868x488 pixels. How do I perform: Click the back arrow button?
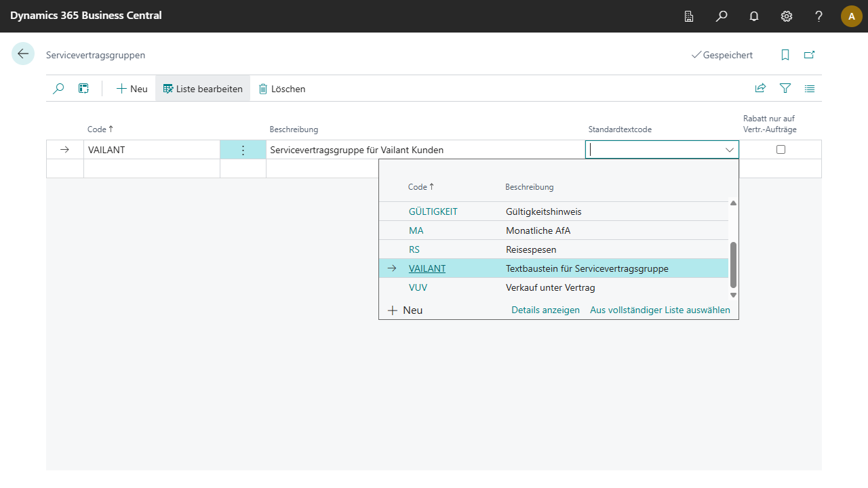(x=23, y=54)
